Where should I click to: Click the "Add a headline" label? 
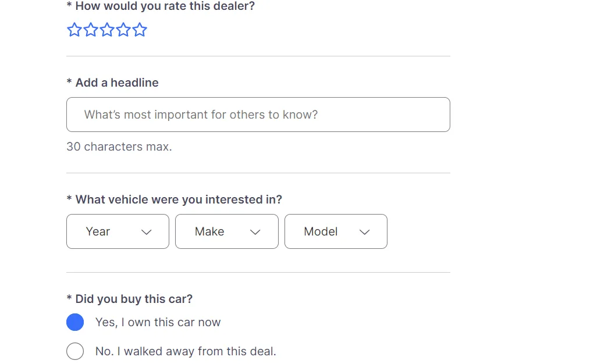pos(113,83)
